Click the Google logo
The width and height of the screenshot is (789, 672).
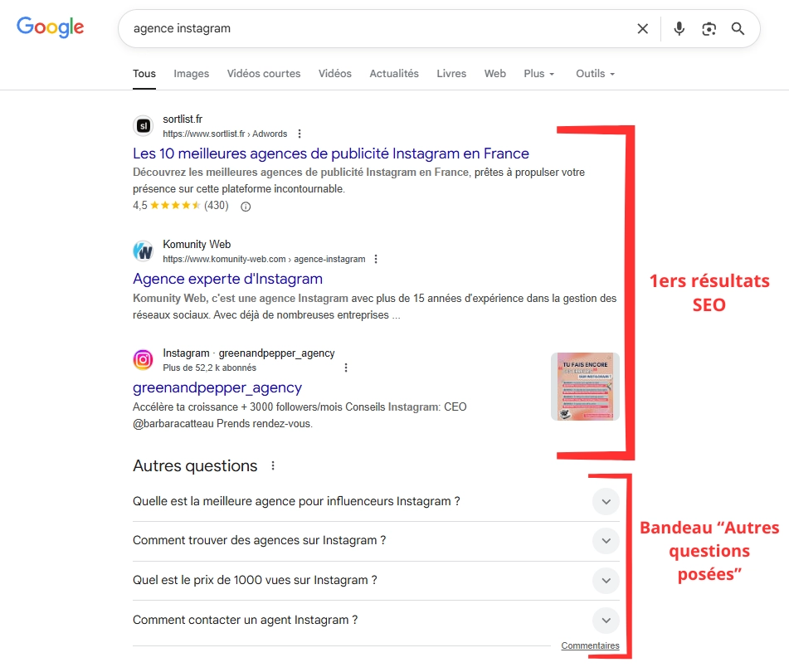point(51,27)
